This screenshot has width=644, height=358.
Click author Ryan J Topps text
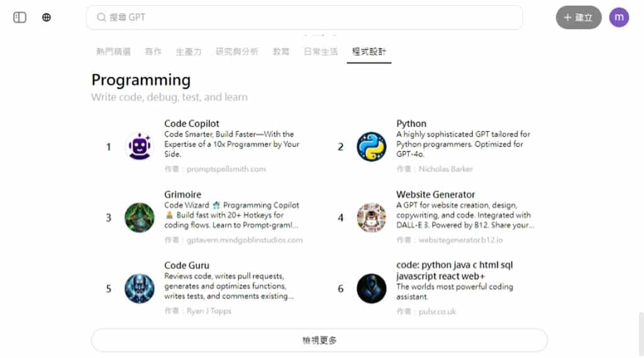point(209,311)
